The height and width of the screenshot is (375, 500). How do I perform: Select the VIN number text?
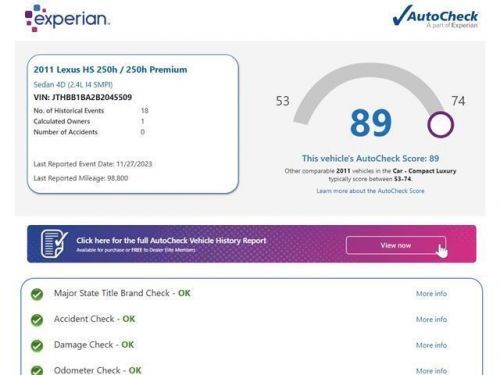[92, 97]
